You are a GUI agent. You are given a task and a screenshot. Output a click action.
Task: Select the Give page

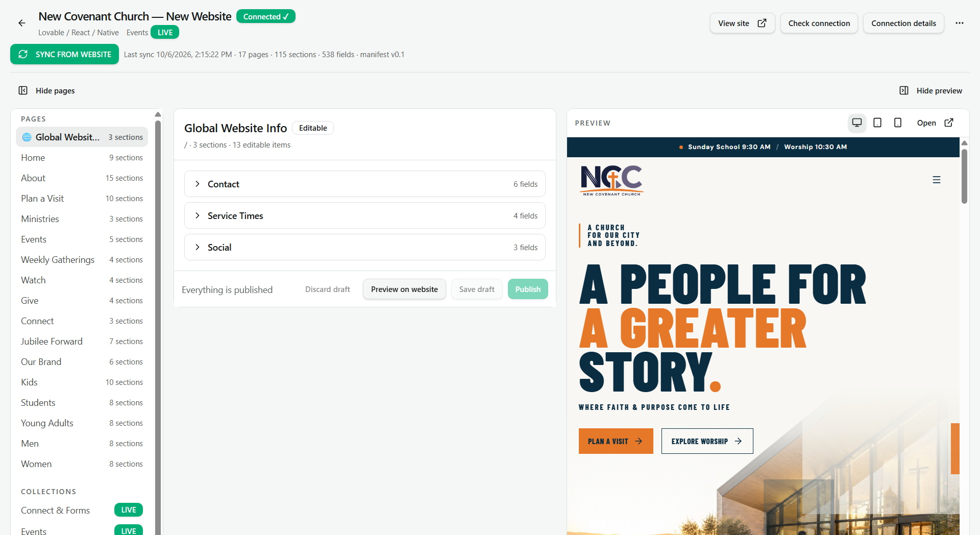click(x=82, y=301)
